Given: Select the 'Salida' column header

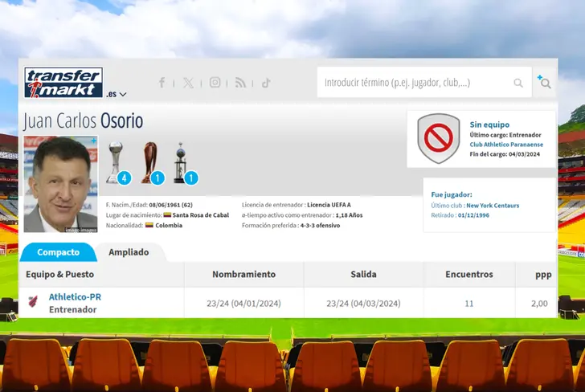Looking at the screenshot, I should tap(363, 274).
